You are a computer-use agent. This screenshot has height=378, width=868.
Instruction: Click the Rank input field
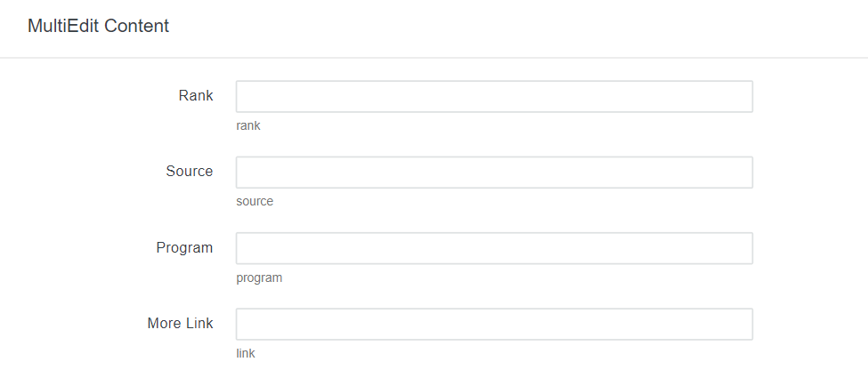tap(494, 97)
